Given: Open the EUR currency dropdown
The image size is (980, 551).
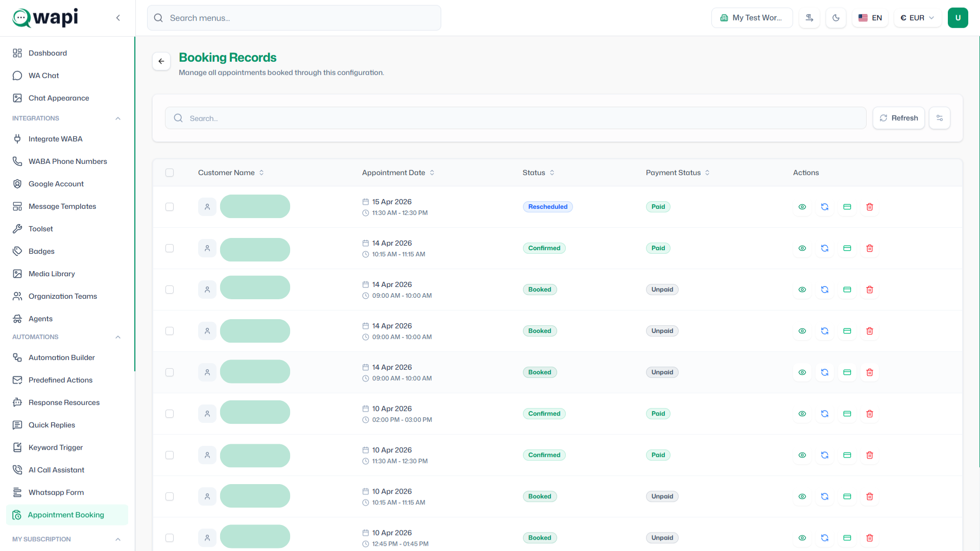Looking at the screenshot, I should (917, 18).
